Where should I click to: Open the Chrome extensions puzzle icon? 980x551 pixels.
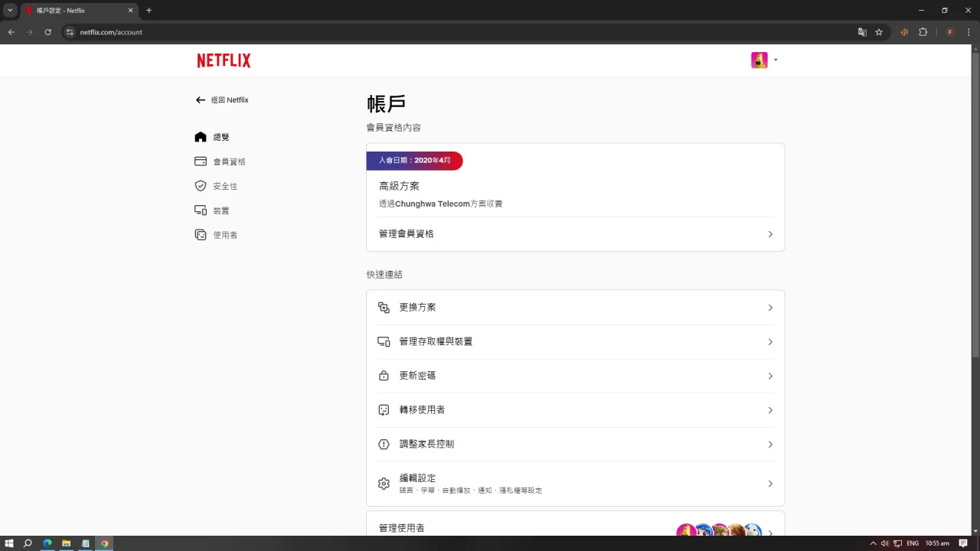(923, 32)
